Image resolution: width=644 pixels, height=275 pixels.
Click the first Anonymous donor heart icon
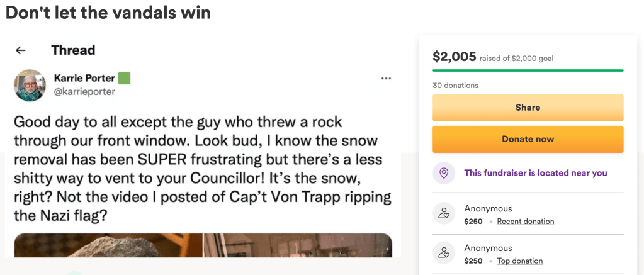[x=444, y=214]
